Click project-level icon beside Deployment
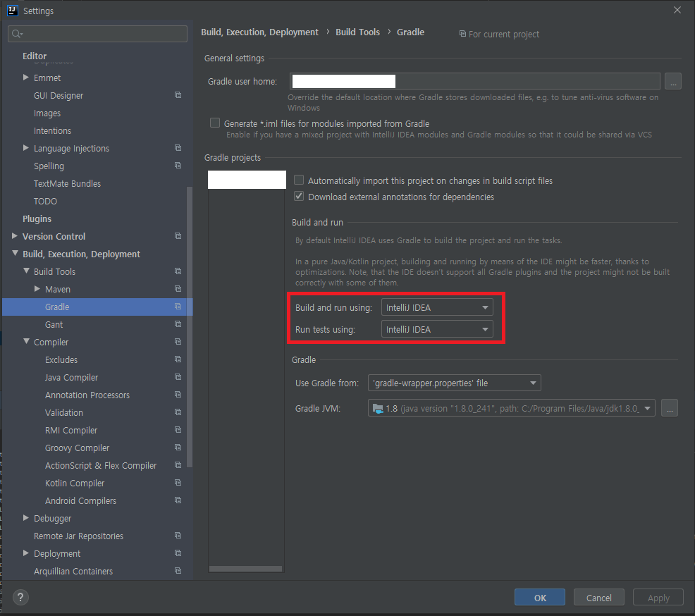This screenshot has height=616, width=695. click(x=178, y=553)
